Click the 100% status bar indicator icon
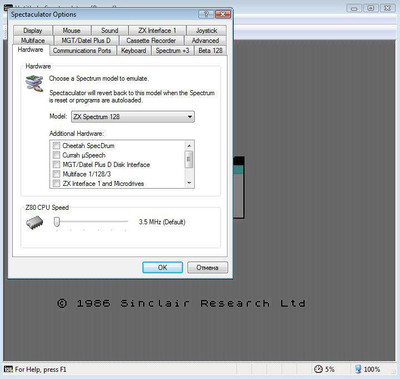The image size is (400, 379). [358, 369]
